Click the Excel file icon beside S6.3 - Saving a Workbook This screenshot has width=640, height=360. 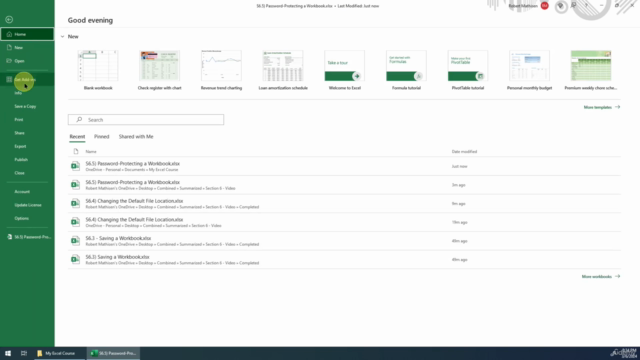(x=75, y=241)
